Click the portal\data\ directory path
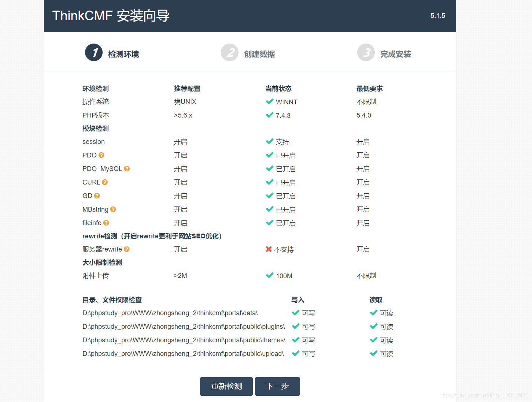This screenshot has width=532, height=402. pos(170,313)
